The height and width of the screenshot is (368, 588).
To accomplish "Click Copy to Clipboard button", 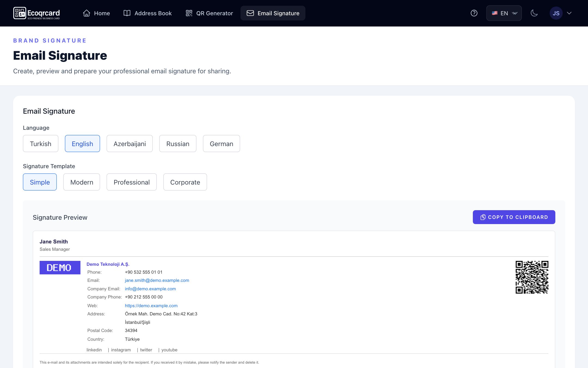I will point(514,217).
